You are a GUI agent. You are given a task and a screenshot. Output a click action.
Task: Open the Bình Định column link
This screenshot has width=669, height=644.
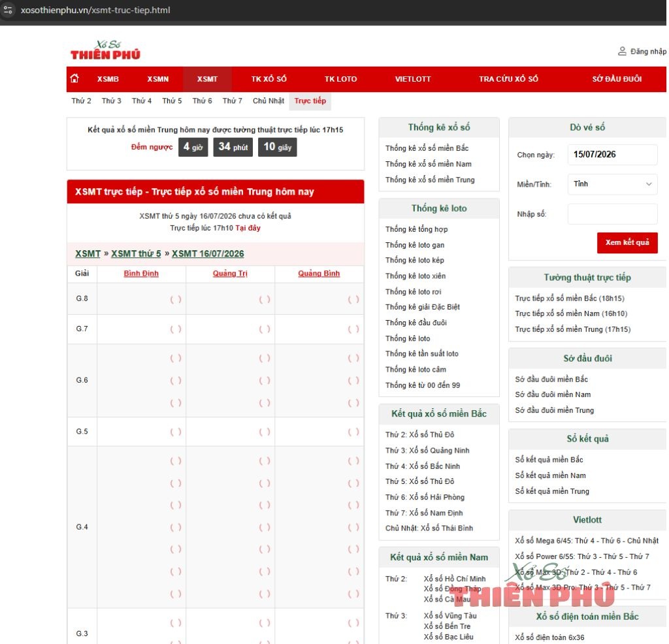(x=141, y=274)
